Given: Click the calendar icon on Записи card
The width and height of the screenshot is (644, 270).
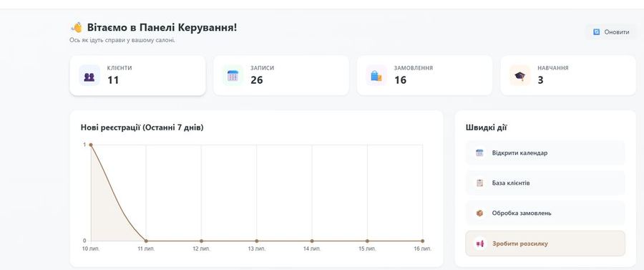Looking at the screenshot, I should 233,76.
